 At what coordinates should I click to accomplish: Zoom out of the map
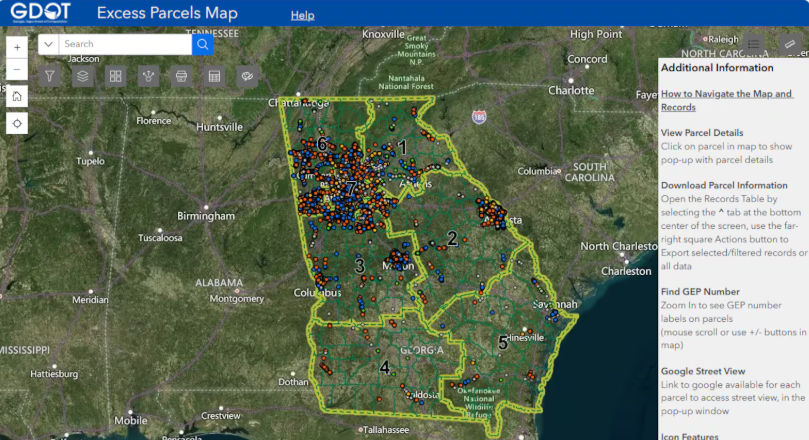tap(17, 70)
